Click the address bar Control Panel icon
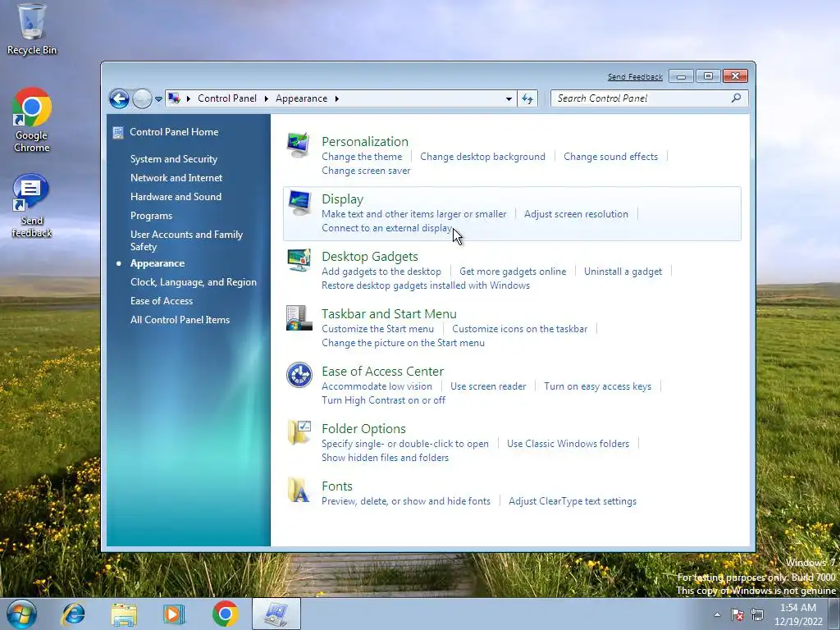This screenshot has width=840, height=630. point(174,98)
